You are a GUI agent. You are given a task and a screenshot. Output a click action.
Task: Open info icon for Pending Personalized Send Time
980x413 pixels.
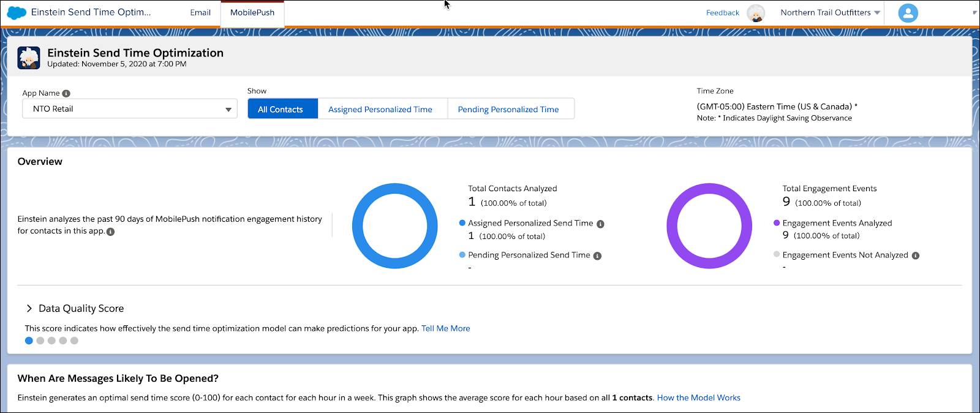[597, 256]
